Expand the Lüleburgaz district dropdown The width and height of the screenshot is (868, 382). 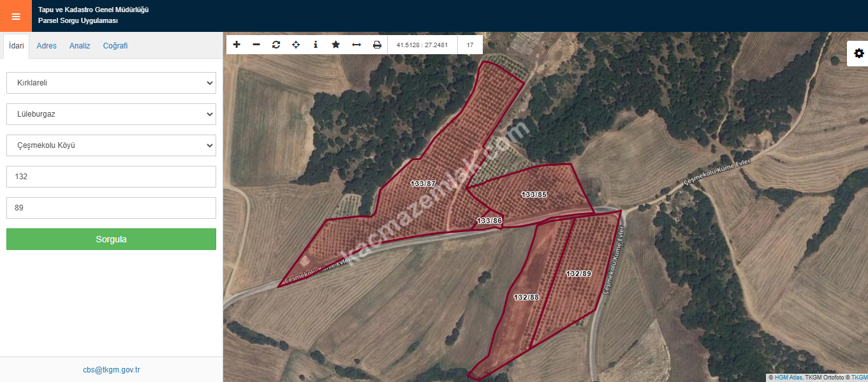(x=111, y=114)
